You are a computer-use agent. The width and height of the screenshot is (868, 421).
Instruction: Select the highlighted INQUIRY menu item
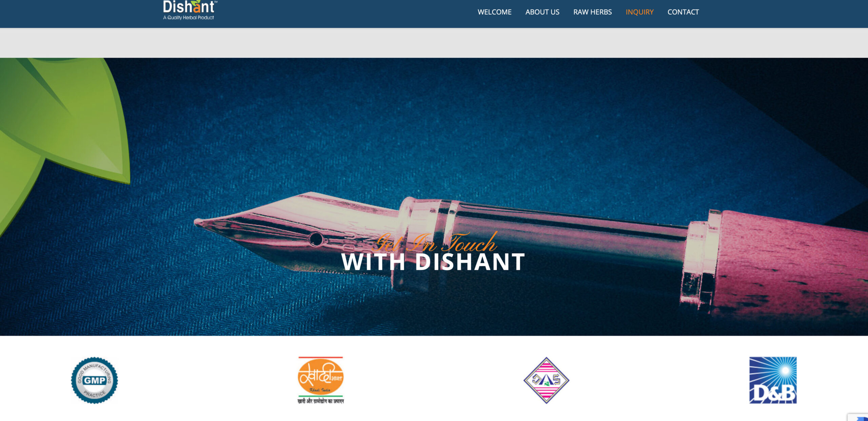click(x=639, y=12)
